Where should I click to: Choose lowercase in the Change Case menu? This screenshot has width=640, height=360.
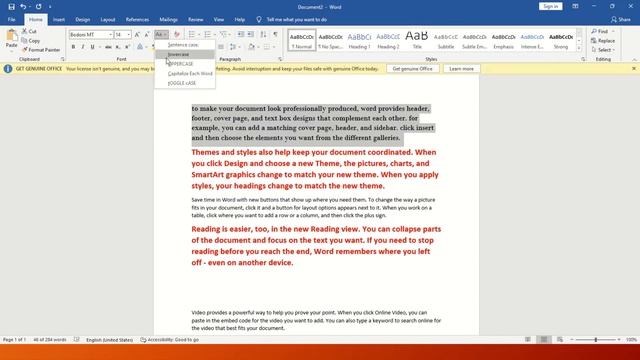(x=185, y=54)
